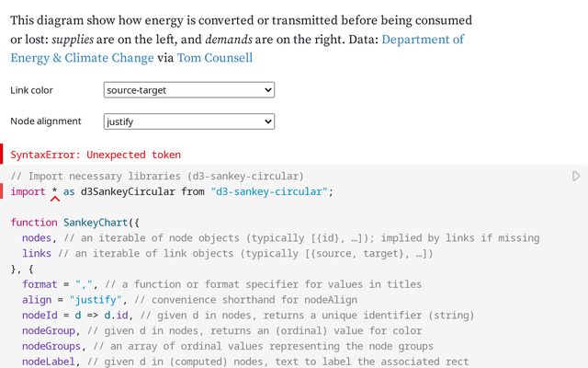Viewport: 588px width, 368px height.
Task: Click the "d3-sankey-circular" string in the import
Action: [269, 191]
